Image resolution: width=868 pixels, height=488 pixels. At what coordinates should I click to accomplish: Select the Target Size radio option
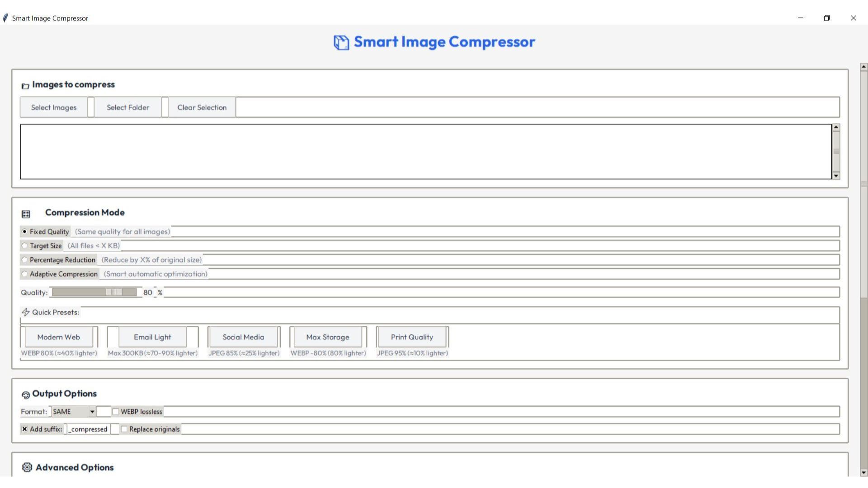[x=25, y=246]
